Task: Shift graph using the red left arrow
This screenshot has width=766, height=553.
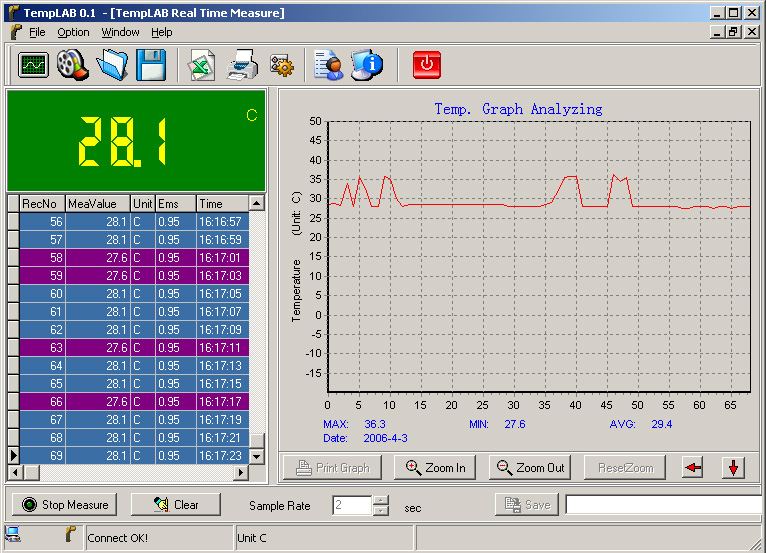Action: coord(693,468)
